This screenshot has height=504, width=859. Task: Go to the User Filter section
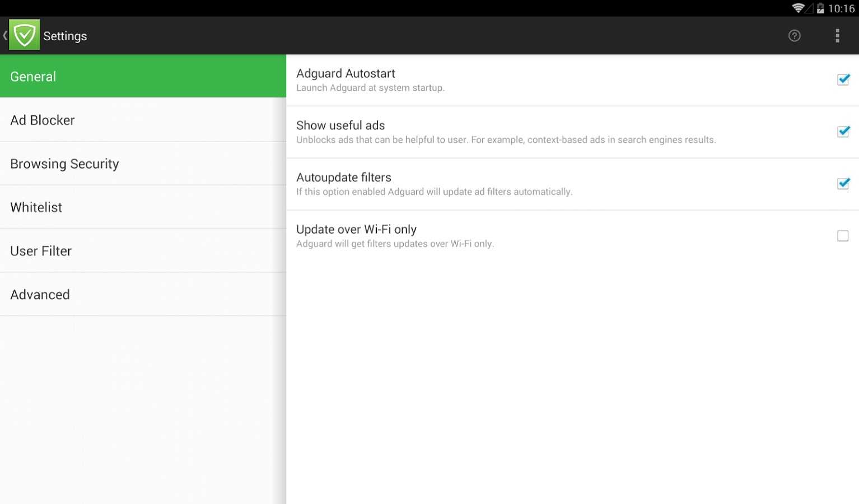pyautogui.click(x=143, y=251)
